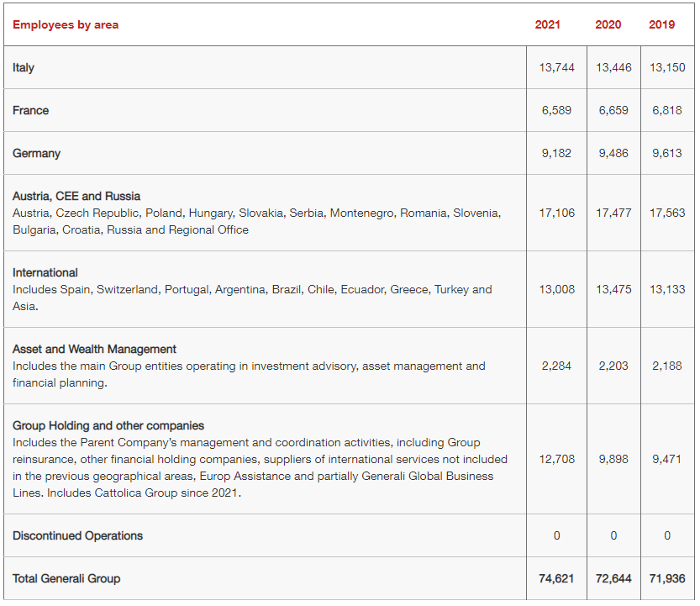Select the 2020 total 72,644
This screenshot has width=700, height=606.
point(613,578)
